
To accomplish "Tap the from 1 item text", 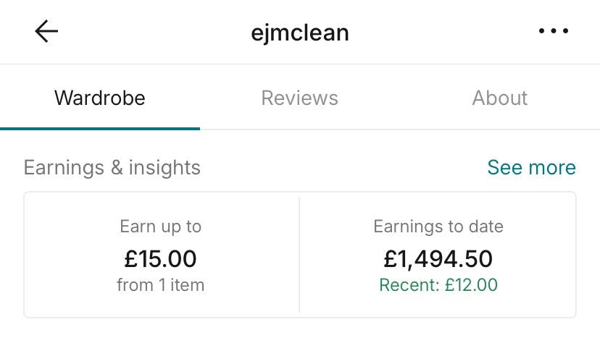I will (x=161, y=285).
